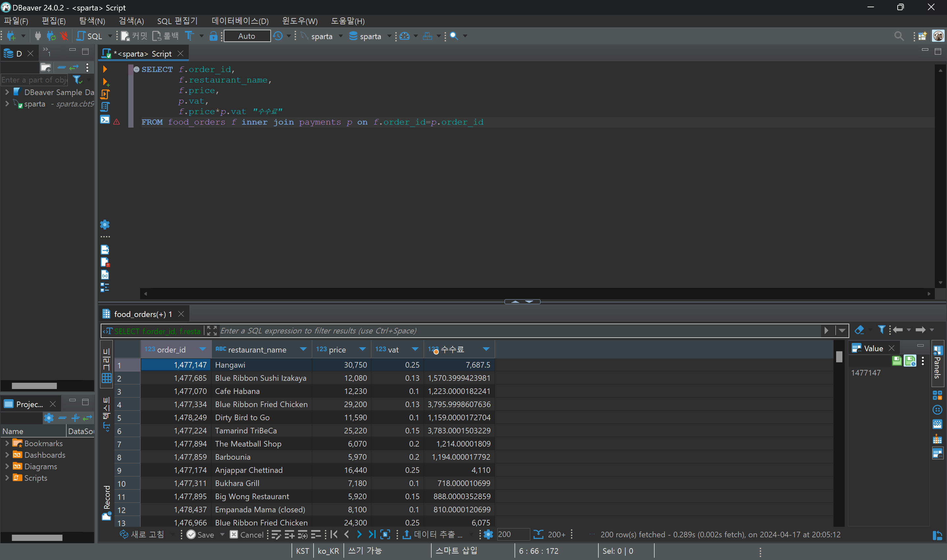This screenshot has width=947, height=560.
Task: Execute SQL statement with the orange arrow
Action: click(105, 69)
